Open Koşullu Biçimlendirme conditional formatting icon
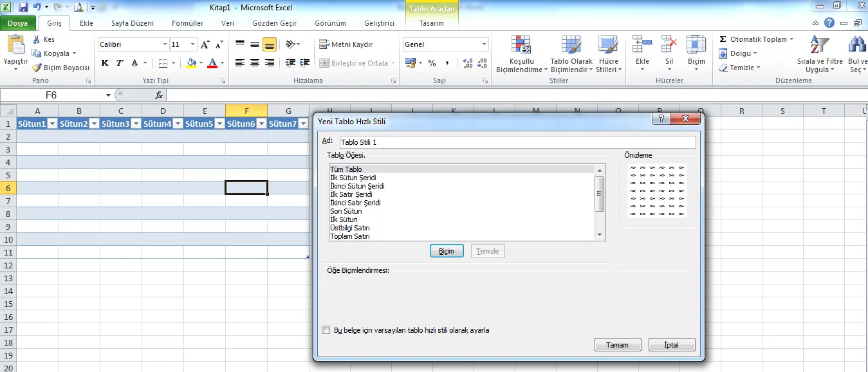This screenshot has height=372, width=868. pyautogui.click(x=521, y=45)
